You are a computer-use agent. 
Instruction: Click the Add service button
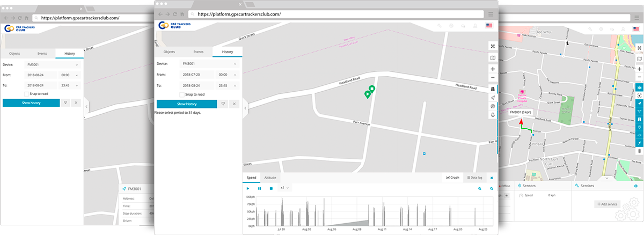(606, 204)
